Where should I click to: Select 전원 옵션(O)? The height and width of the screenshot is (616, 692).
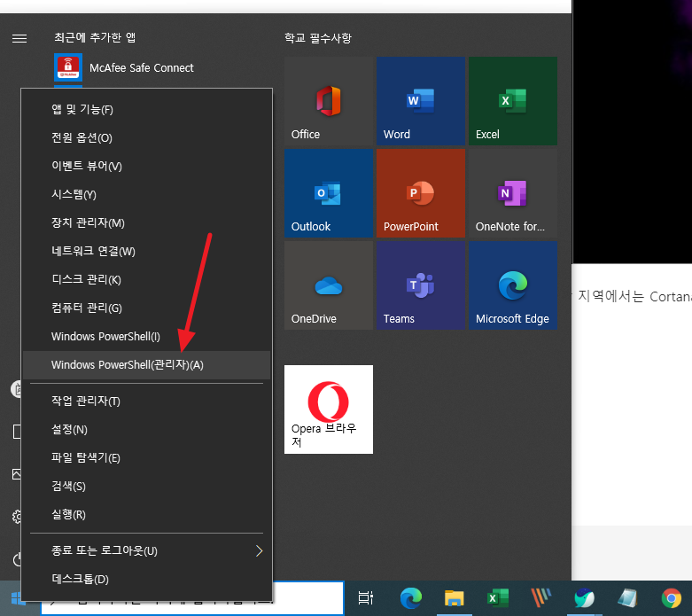(x=146, y=137)
